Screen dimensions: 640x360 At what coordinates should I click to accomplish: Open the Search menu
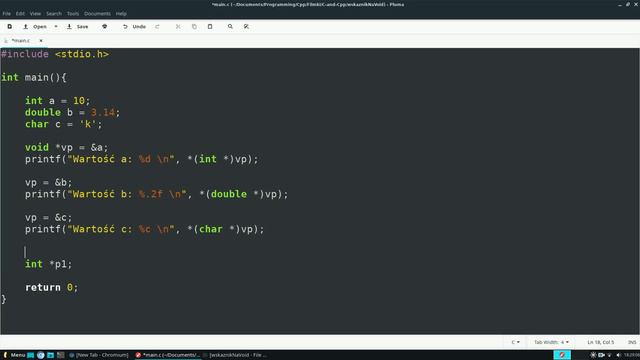54,13
